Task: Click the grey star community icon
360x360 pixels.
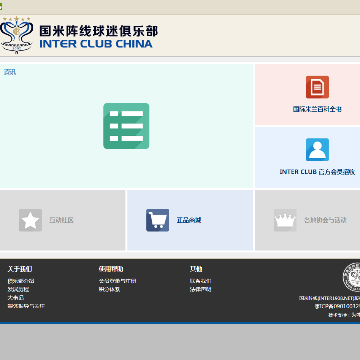Action: (x=30, y=220)
